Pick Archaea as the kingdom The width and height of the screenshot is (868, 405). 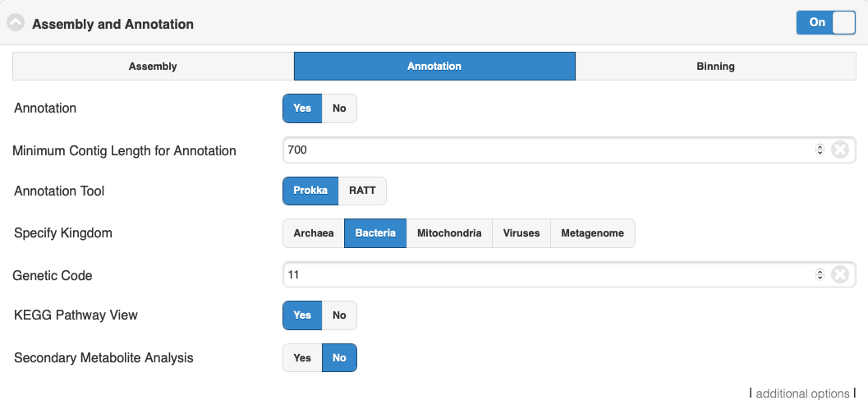[314, 233]
